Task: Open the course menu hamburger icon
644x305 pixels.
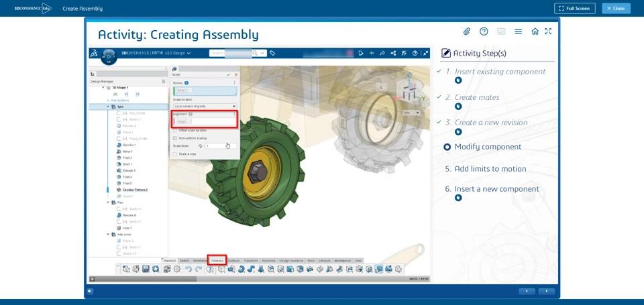Action: pyautogui.click(x=519, y=32)
